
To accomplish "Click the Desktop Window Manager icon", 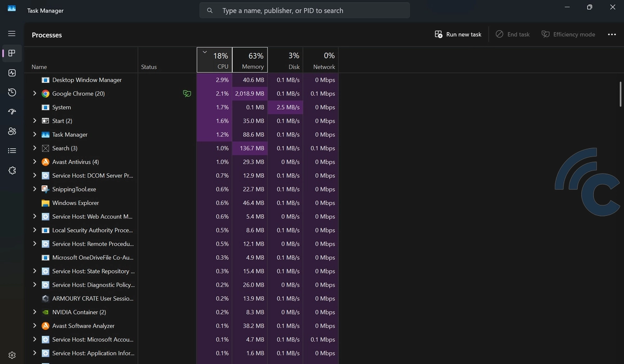I will click(45, 80).
